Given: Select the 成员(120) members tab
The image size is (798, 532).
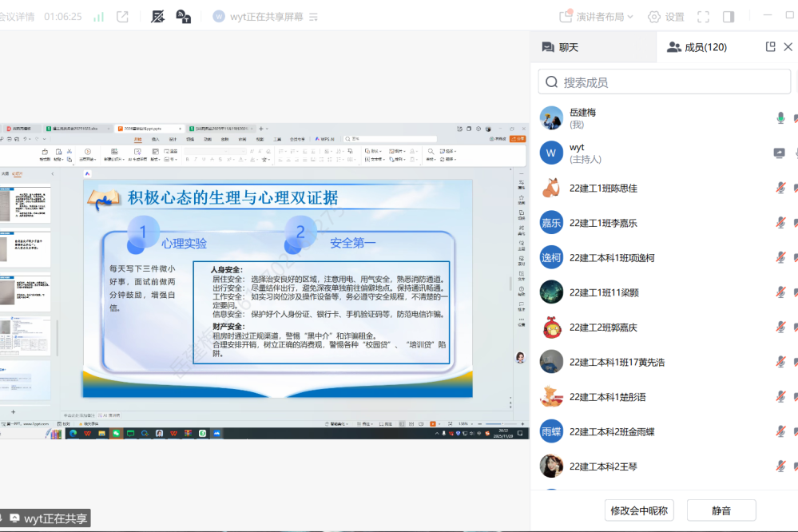Looking at the screenshot, I should (697, 47).
